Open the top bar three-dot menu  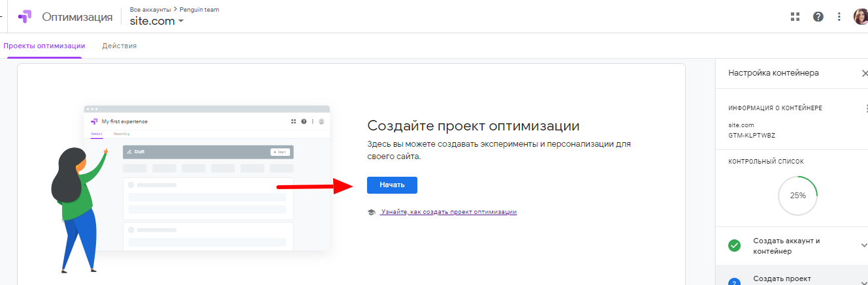point(839,17)
